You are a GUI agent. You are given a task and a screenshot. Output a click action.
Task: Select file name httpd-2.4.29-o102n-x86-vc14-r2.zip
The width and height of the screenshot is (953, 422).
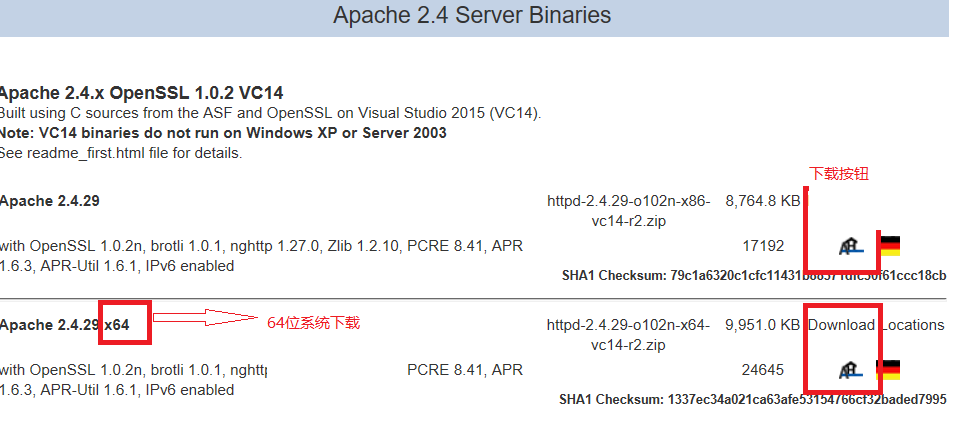[x=628, y=211]
